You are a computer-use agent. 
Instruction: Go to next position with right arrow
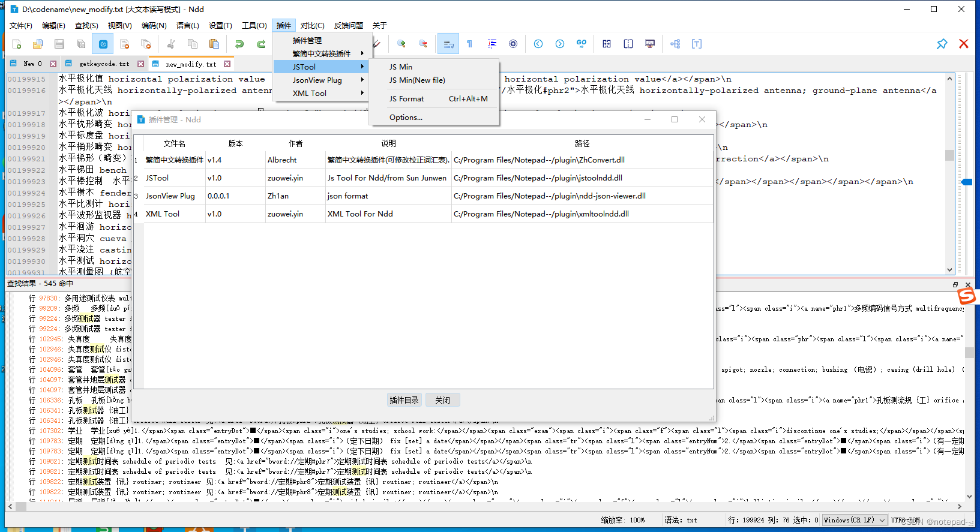560,44
